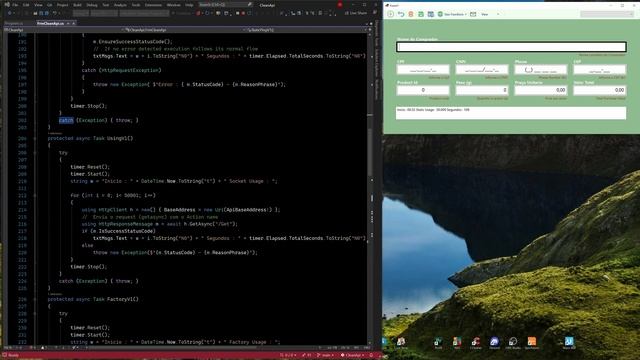The image size is (640, 360).
Task: Open the CleanApi.FrmCleanApi class navigation dropdown
Action: (x=184, y=30)
